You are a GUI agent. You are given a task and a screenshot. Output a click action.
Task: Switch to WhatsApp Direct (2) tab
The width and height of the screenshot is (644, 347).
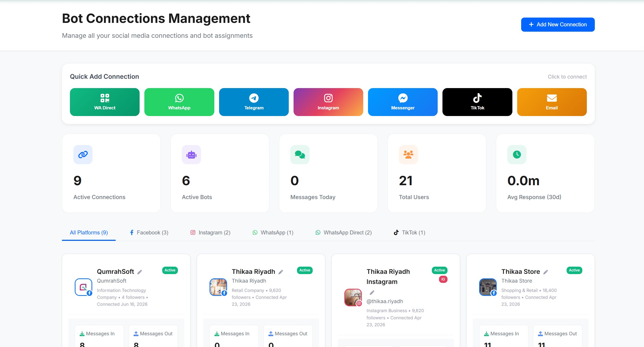point(343,233)
